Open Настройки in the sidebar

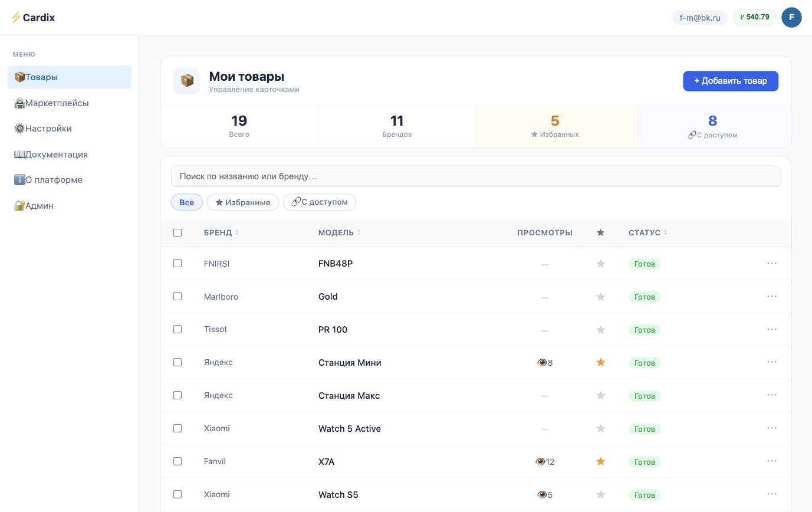click(x=69, y=129)
